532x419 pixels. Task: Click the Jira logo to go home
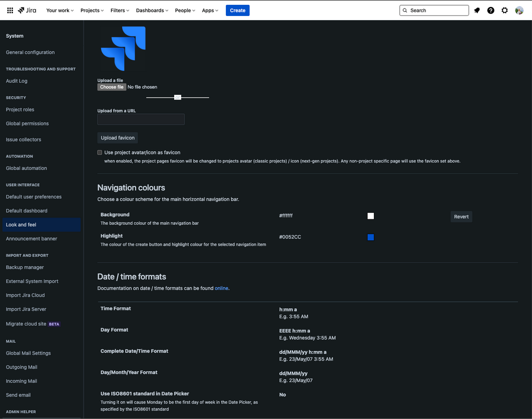coord(26,10)
